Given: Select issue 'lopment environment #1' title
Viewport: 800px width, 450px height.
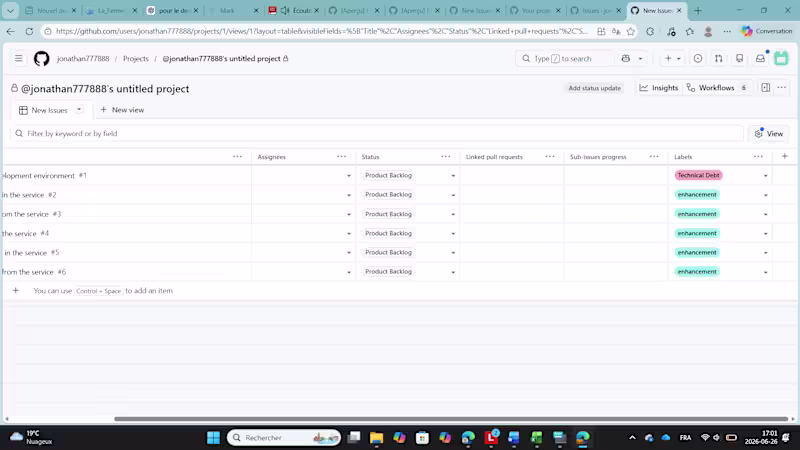Looking at the screenshot, I should pos(44,176).
